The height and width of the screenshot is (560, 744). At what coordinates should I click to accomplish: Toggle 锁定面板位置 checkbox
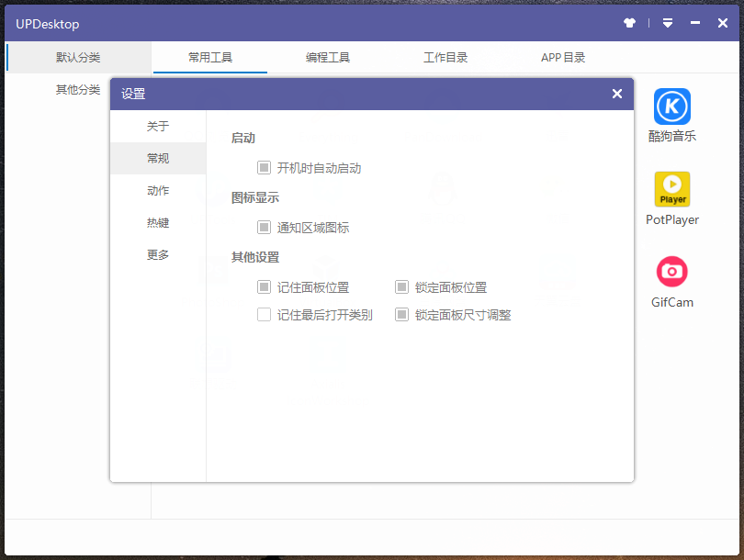pos(402,287)
